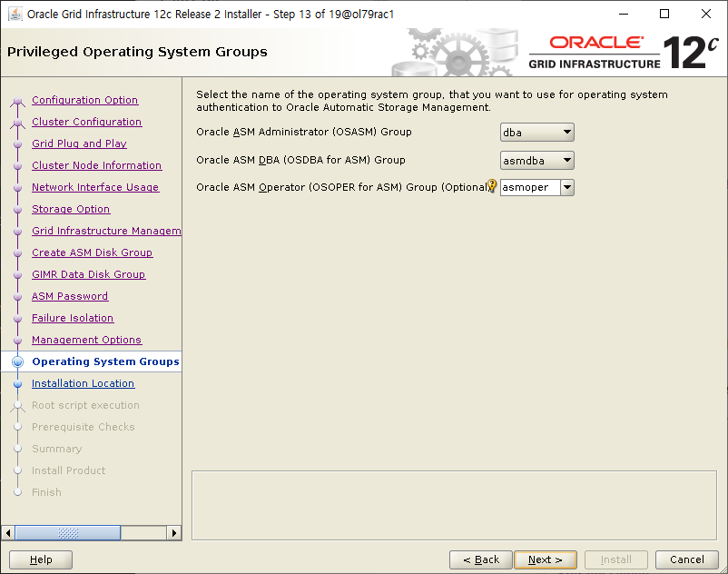Click the sidebar horizontal scrollbar thumb
The width and height of the screenshot is (728, 574).
pos(68,532)
